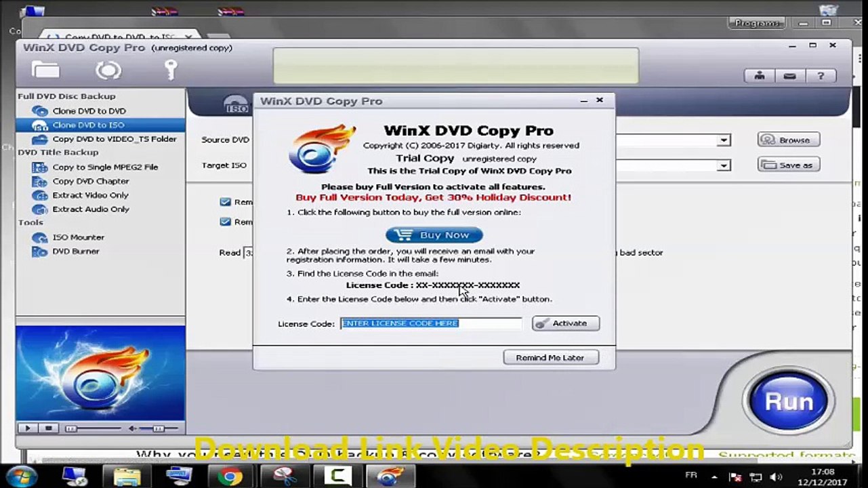868x488 pixels.
Task: Click the holiday discount red text
Action: coord(434,197)
